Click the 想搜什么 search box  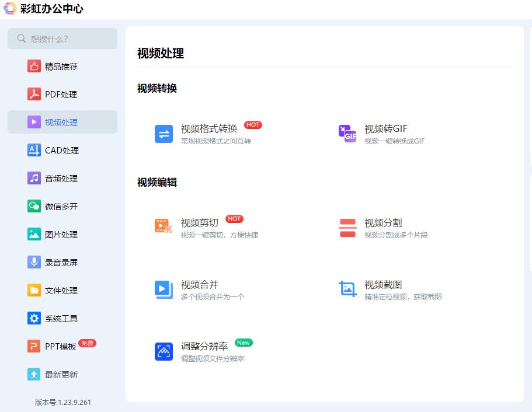click(62, 38)
